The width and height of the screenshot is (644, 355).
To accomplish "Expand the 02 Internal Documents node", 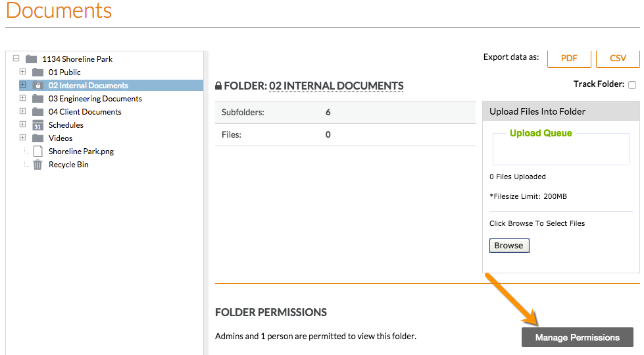I will tap(22, 85).
